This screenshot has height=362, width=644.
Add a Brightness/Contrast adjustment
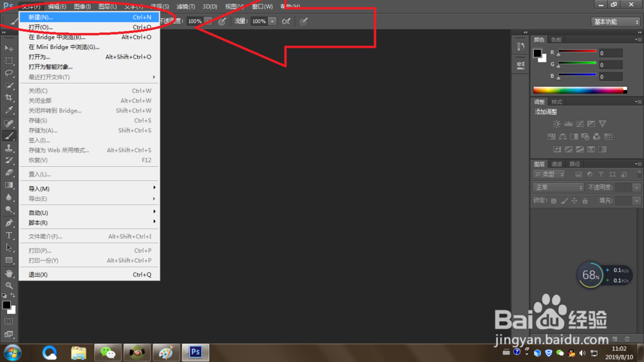pos(556,124)
